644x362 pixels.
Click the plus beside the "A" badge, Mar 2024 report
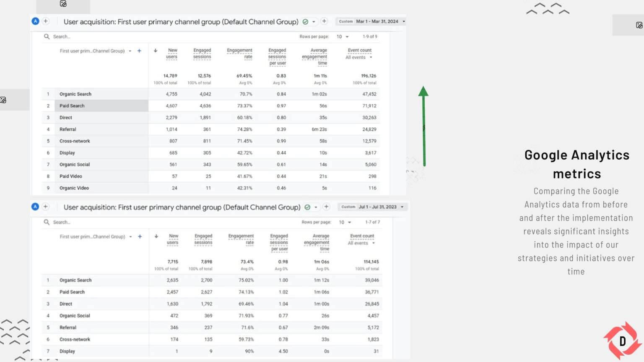pyautogui.click(x=46, y=21)
